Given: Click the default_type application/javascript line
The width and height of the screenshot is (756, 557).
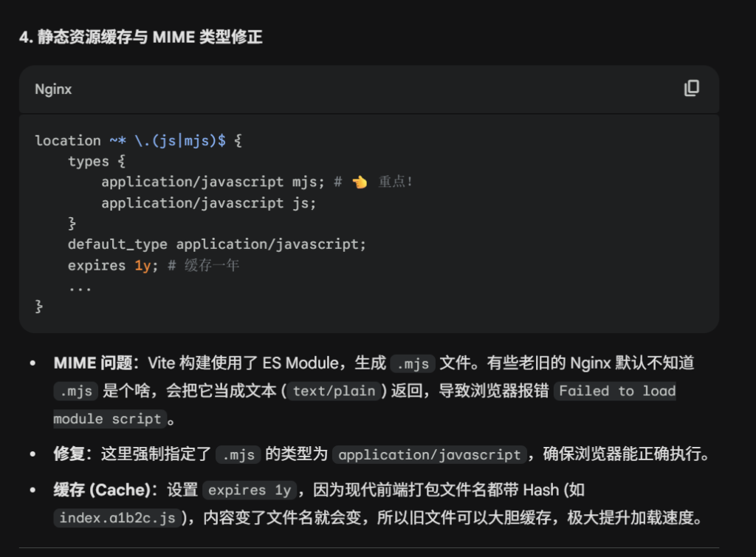Looking at the screenshot, I should point(217,244).
